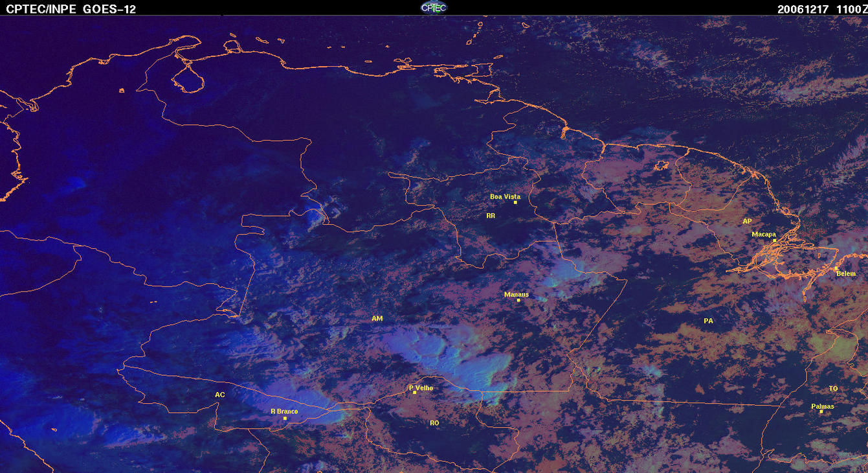This screenshot has width=868, height=473.
Task: Click the Boa Vista text label
Action: (x=505, y=196)
